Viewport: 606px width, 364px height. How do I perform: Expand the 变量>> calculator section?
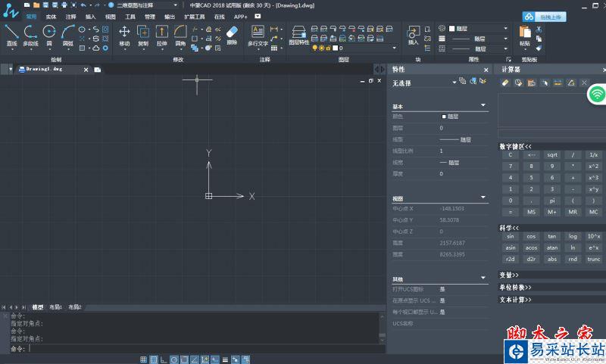509,275
